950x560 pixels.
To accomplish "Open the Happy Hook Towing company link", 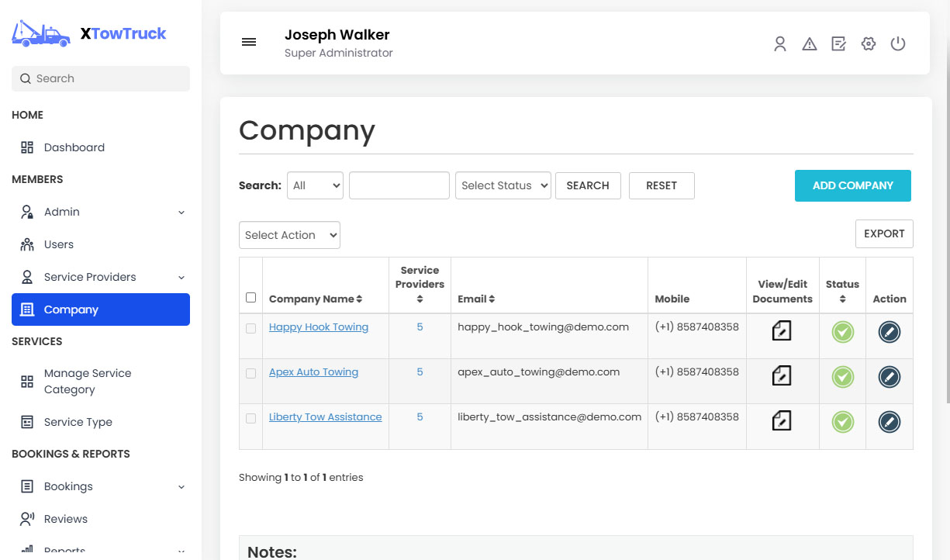I will (x=318, y=327).
